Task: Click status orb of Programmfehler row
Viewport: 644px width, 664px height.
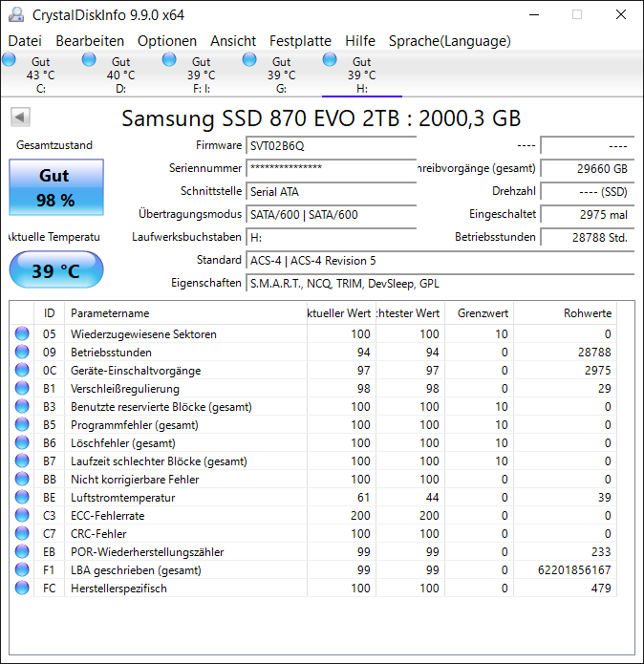Action: click(x=22, y=425)
